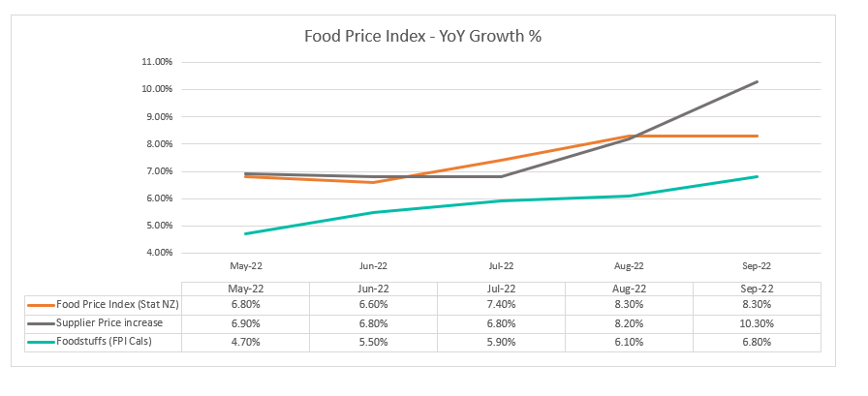Click the 7.40% cell in the data table
The image size is (868, 396).
click(501, 304)
